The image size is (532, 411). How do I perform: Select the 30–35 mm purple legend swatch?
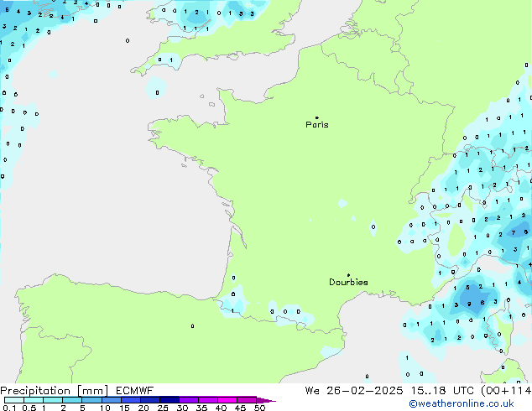(x=189, y=400)
